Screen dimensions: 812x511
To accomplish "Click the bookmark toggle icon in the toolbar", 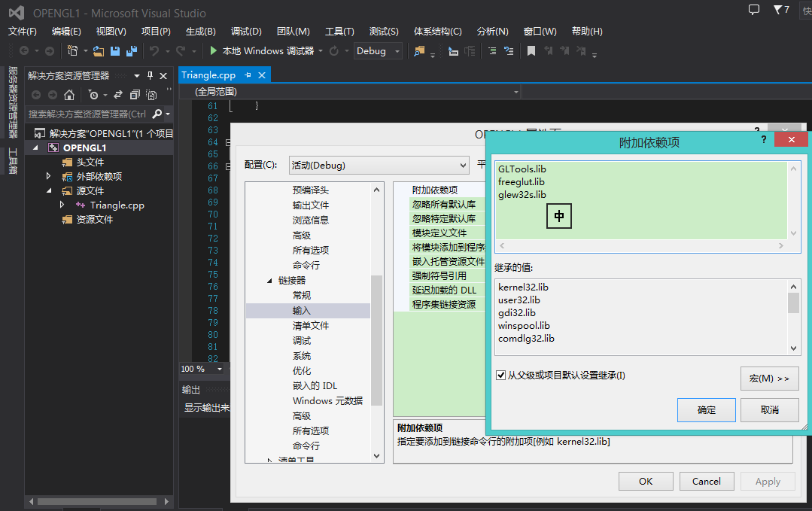I will pyautogui.click(x=531, y=51).
